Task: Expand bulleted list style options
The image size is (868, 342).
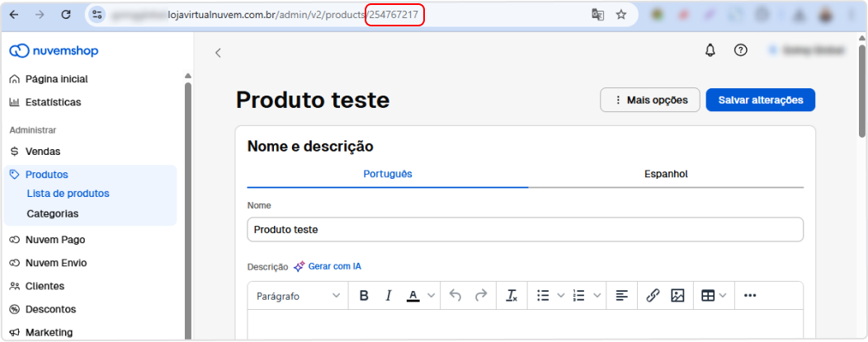Action: tap(560, 296)
